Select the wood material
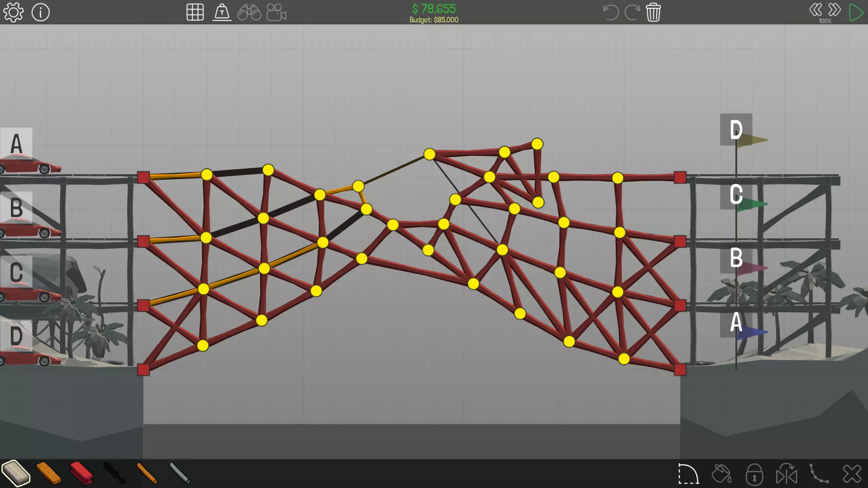The height and width of the screenshot is (488, 868). click(48, 473)
